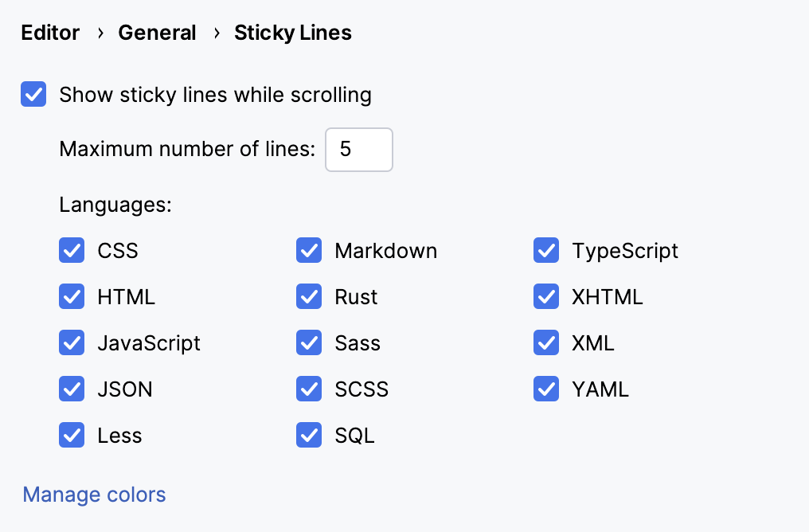Viewport: 809px width, 532px height.
Task: Disable the XHTML language option
Action: tap(546, 297)
